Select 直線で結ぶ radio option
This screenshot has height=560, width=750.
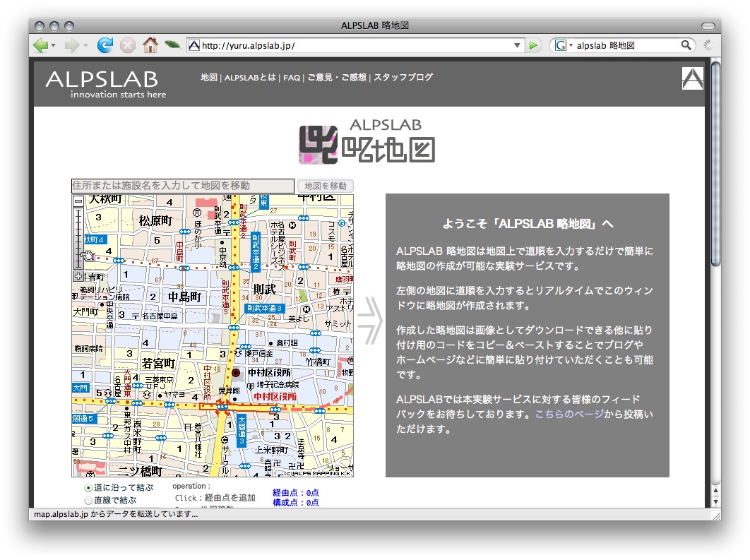tap(88, 500)
